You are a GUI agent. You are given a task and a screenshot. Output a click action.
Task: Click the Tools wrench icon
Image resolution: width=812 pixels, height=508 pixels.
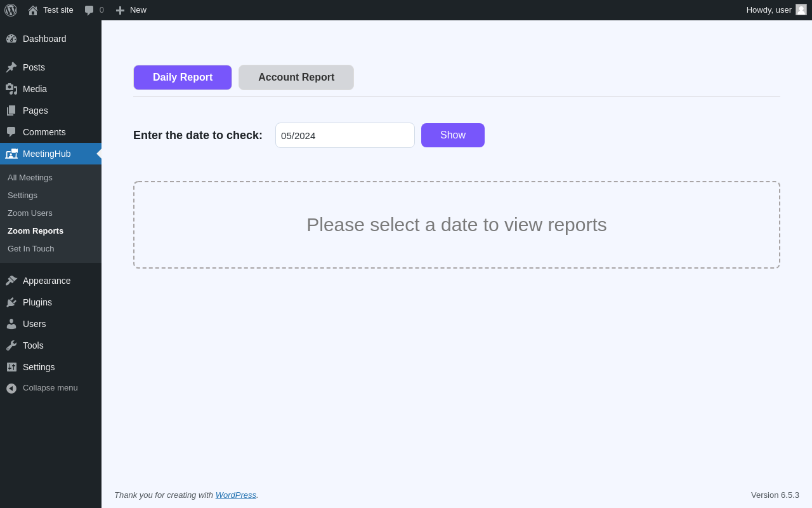point(11,345)
